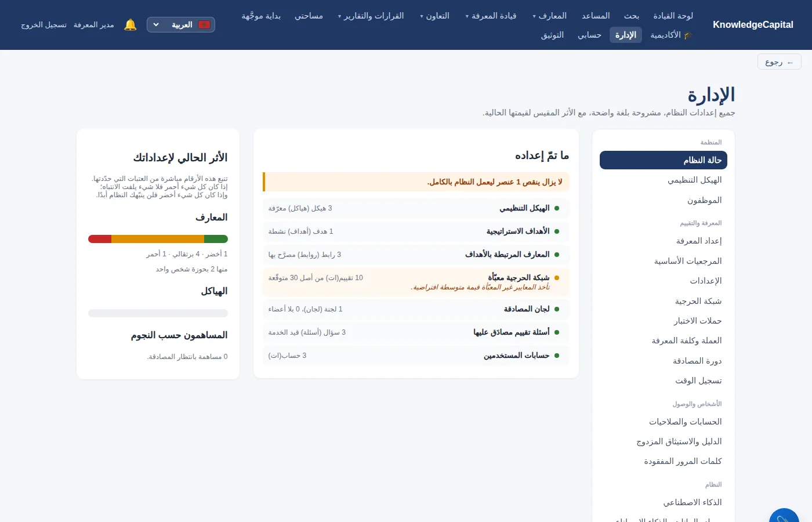Open التوثيق in the top nav
Screen dimensions: 812x522
coord(552,35)
